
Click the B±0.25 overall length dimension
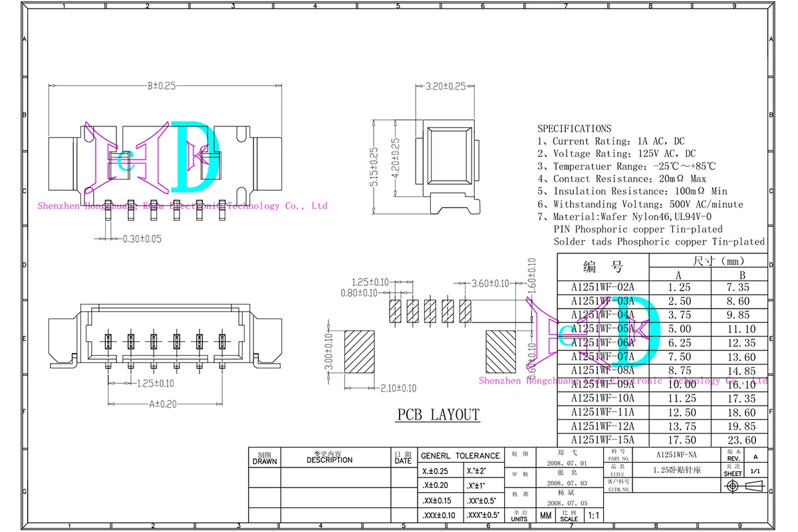point(161,86)
